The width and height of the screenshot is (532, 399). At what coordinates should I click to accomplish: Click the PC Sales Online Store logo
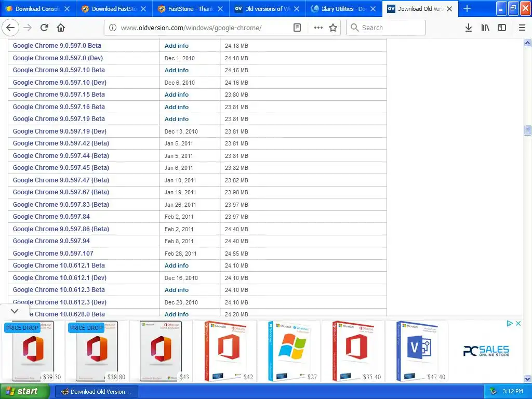point(486,351)
